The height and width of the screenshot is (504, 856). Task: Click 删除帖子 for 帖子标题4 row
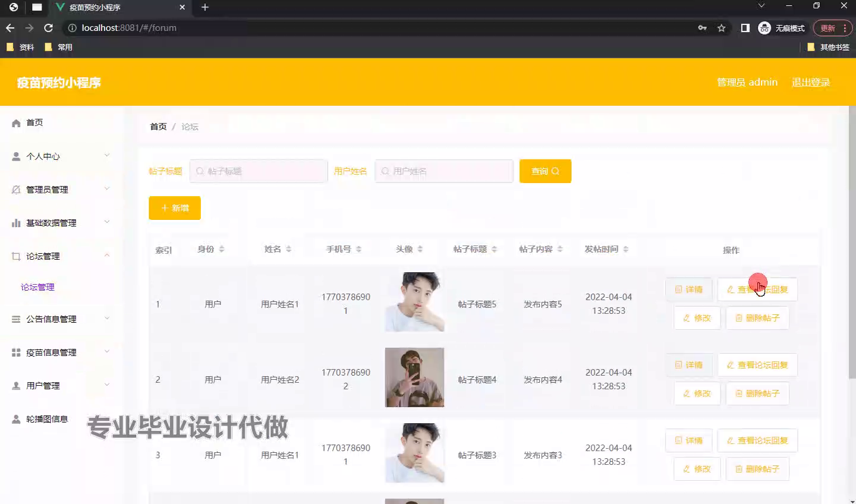coord(757,393)
